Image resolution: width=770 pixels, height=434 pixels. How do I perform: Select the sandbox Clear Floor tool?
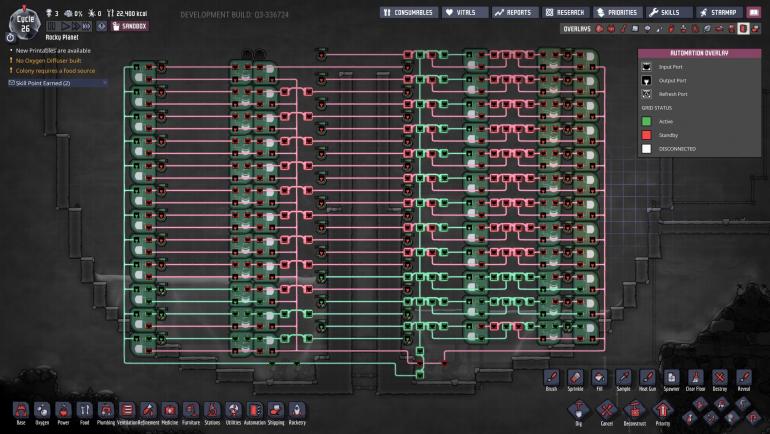[695, 380]
